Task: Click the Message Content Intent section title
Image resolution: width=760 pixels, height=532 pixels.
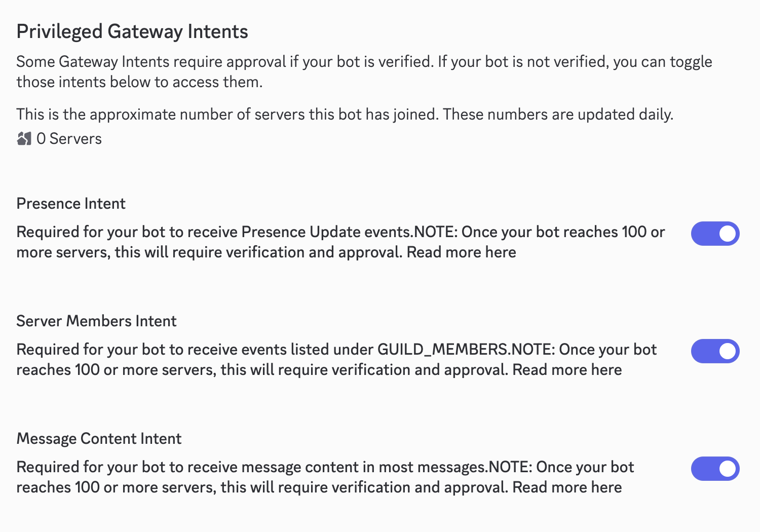Action: 99,439
